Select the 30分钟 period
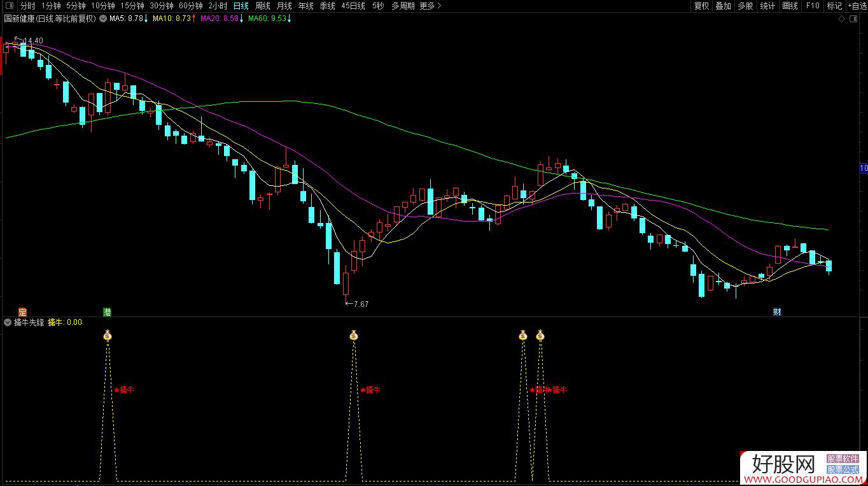 click(161, 6)
